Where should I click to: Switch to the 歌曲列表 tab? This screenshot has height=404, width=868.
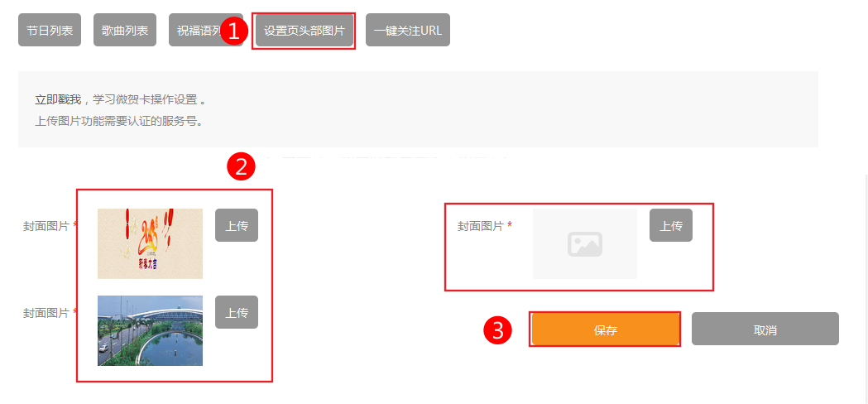click(x=125, y=30)
